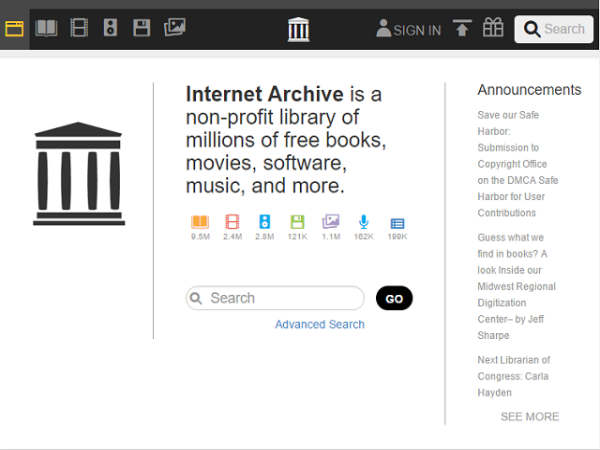Open the Texts book icon in the top bar
Viewport: 600px width, 450px height.
point(46,29)
